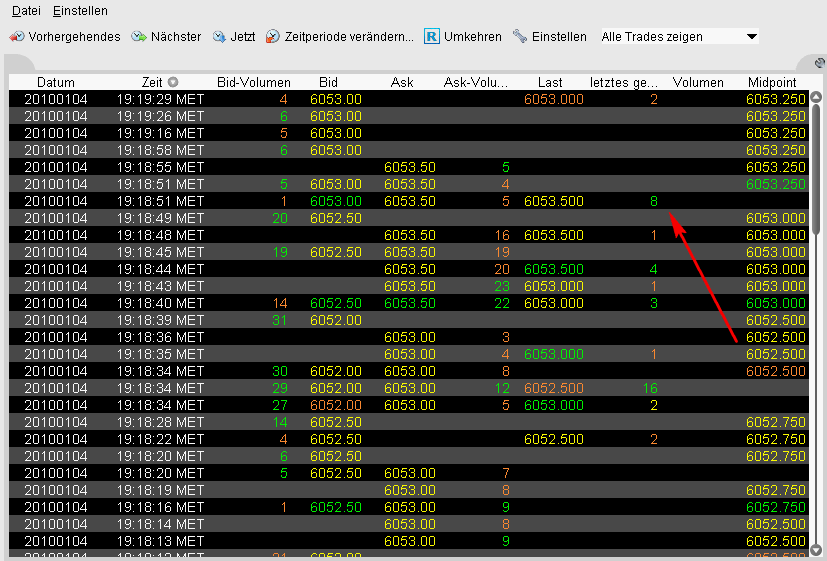
Task: Click Bid-Volumen 30 in a 19:18:34 row
Action: 280,371
